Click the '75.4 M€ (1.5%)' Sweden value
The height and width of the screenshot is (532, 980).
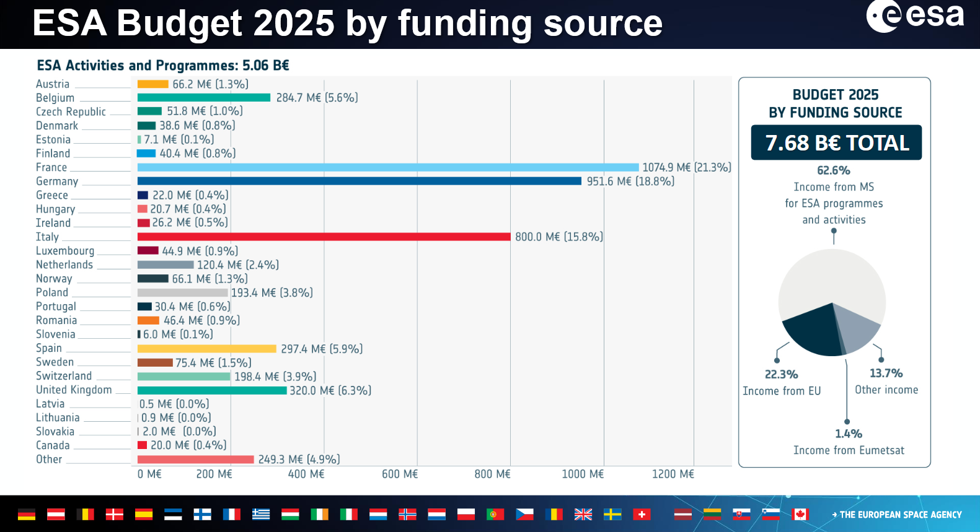coord(214,362)
